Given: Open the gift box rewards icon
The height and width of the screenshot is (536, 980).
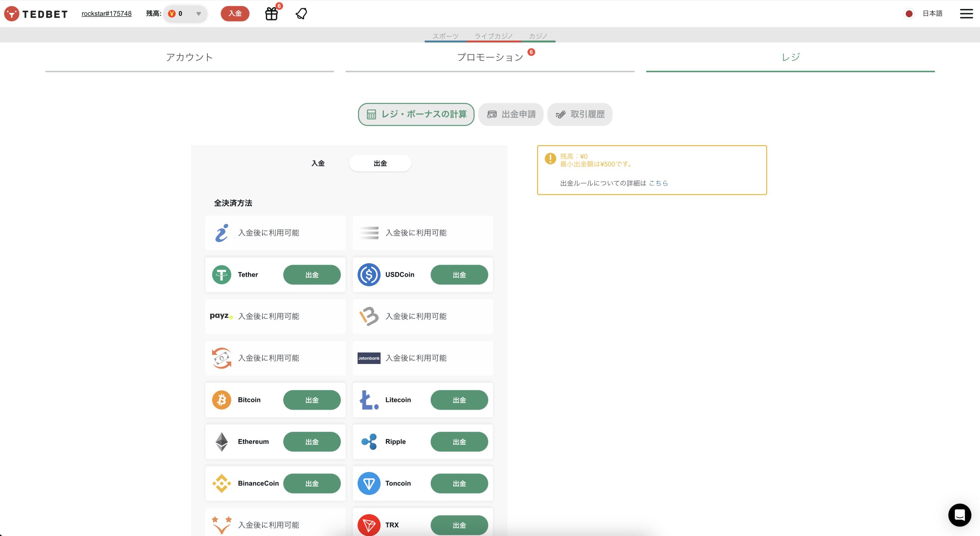Looking at the screenshot, I should pos(271,14).
